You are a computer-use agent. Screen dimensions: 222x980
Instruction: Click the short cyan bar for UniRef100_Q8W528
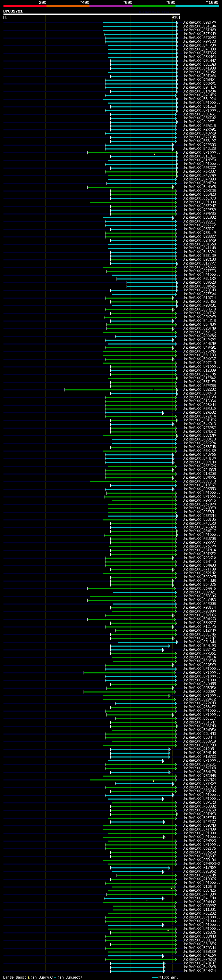pos(152,282)
